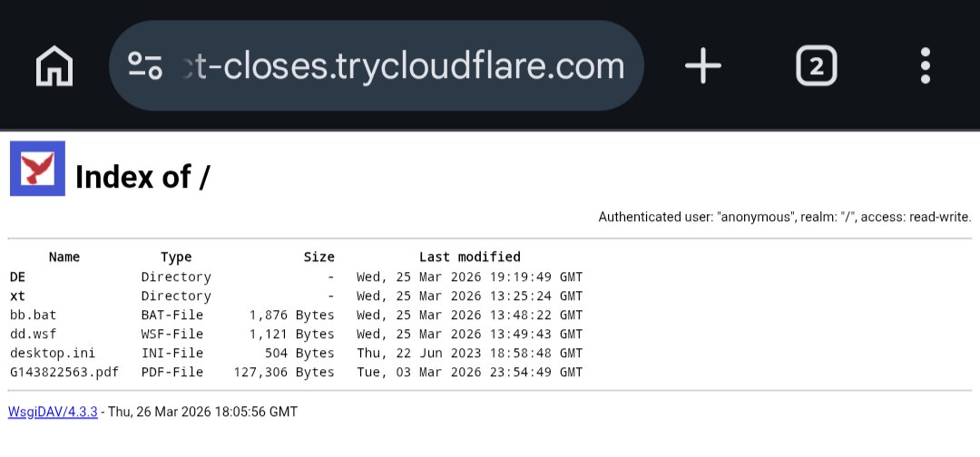Open the tab switcher showing 2 tabs
The width and height of the screenshot is (980, 457).
[816, 66]
